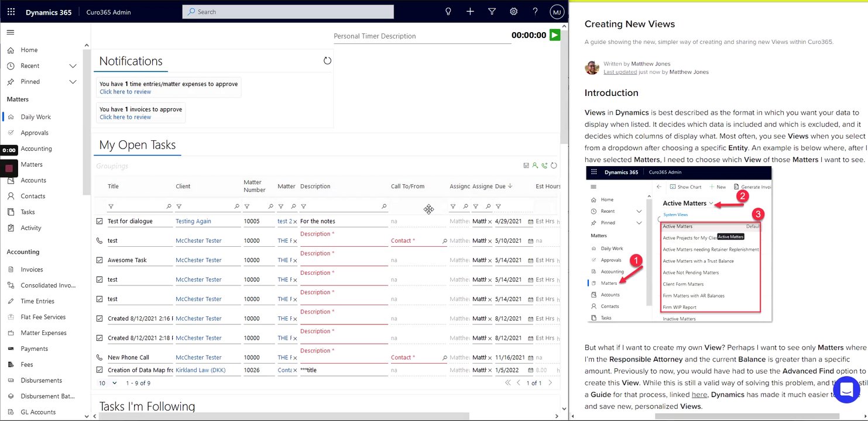Open Advanced Find funnel icon in the top bar
868x421 pixels.
492,12
